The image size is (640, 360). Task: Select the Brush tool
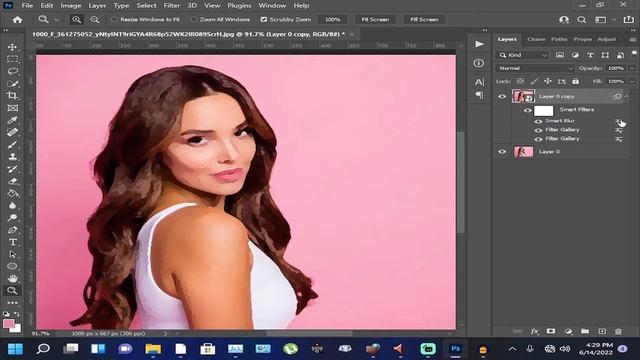coord(12,144)
